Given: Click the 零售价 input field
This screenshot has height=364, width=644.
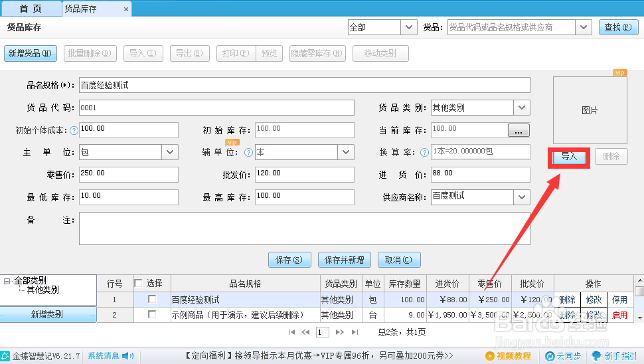Looking at the screenshot, I should click(x=129, y=175).
